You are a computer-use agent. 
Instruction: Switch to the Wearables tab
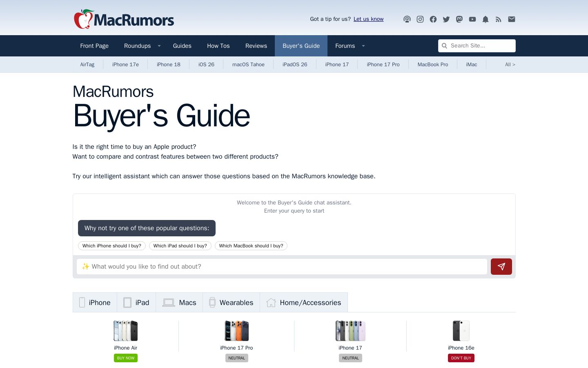[231, 303]
